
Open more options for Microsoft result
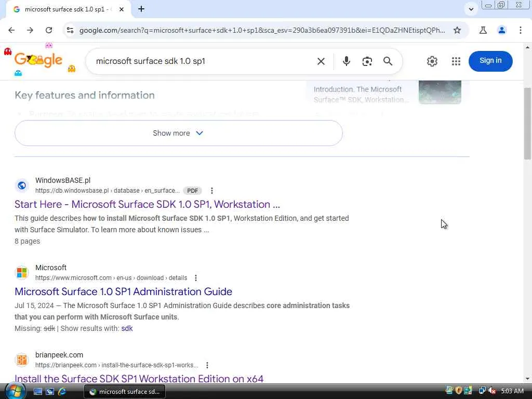tap(196, 278)
